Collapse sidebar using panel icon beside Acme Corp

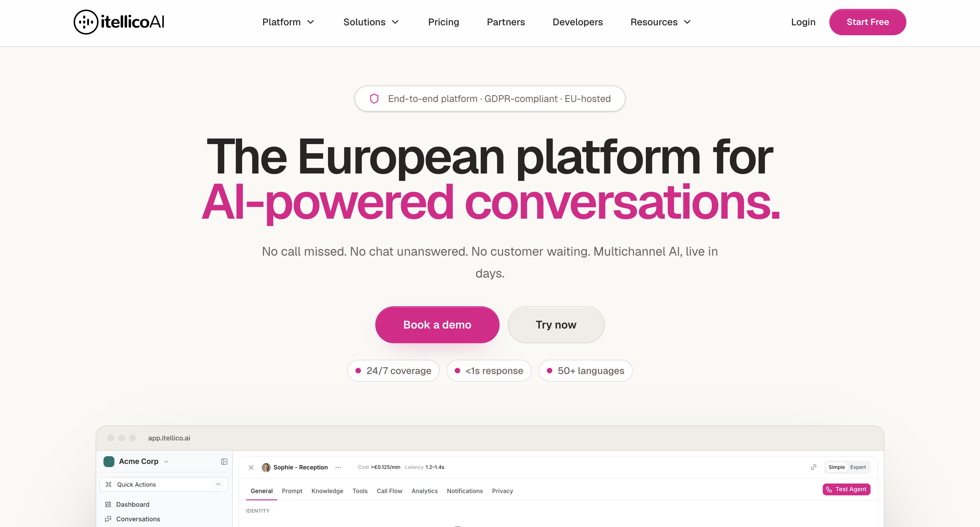point(224,462)
